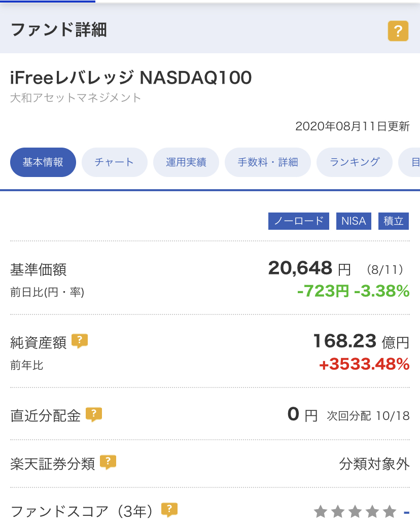Click the ファンドスコア star rating

355,512
